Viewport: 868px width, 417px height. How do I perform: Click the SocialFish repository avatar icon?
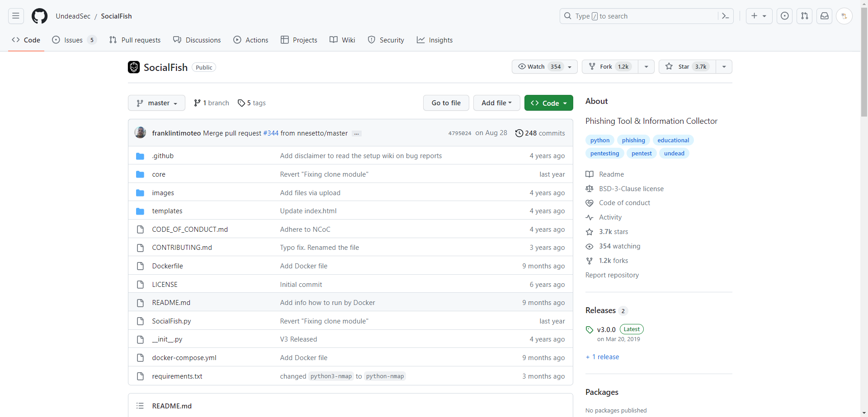(x=134, y=67)
